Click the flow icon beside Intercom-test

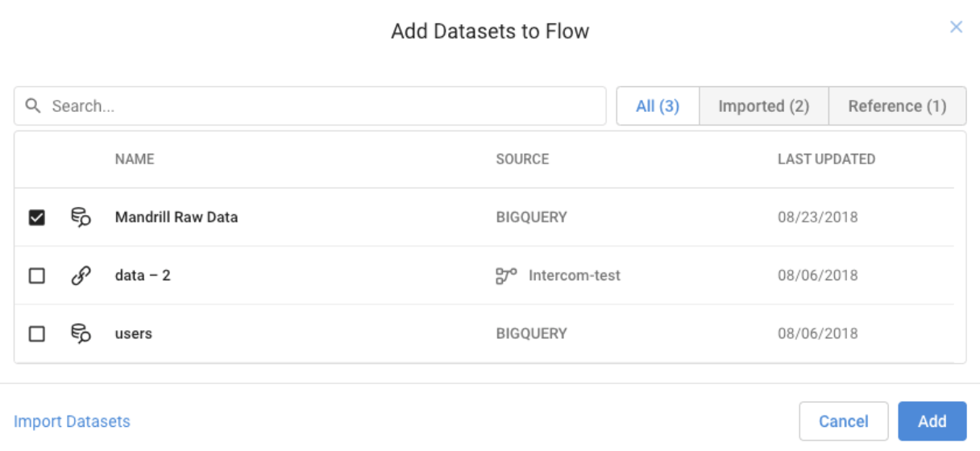pyautogui.click(x=506, y=275)
